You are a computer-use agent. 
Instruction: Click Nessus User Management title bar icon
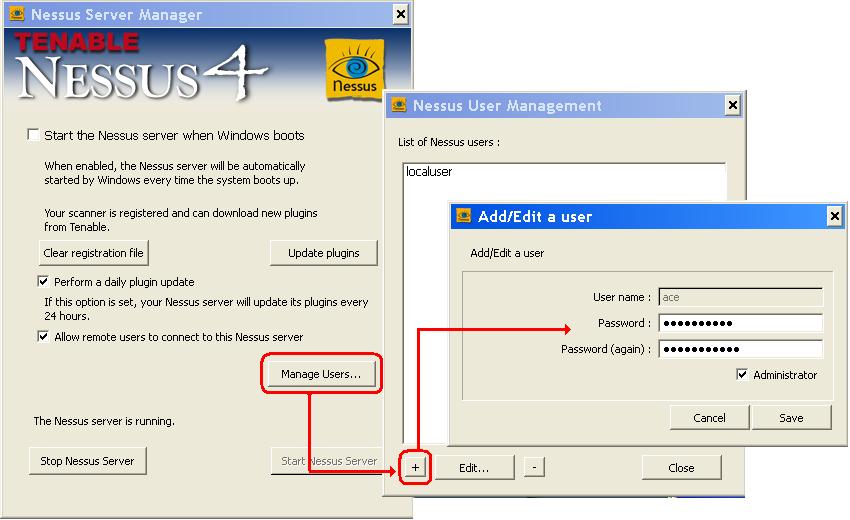click(398, 105)
